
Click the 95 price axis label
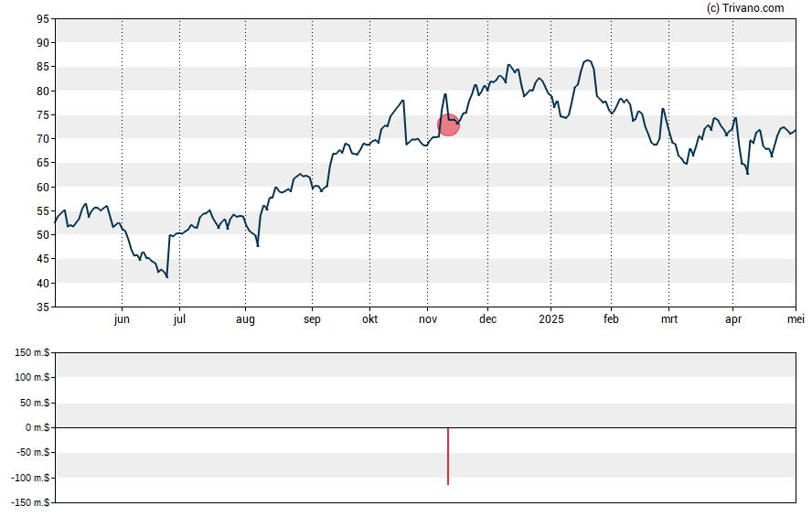[42, 19]
